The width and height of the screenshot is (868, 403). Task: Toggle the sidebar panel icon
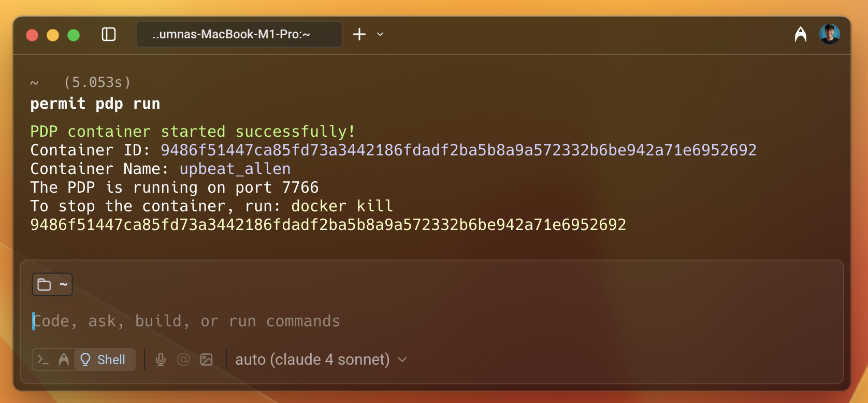point(109,35)
